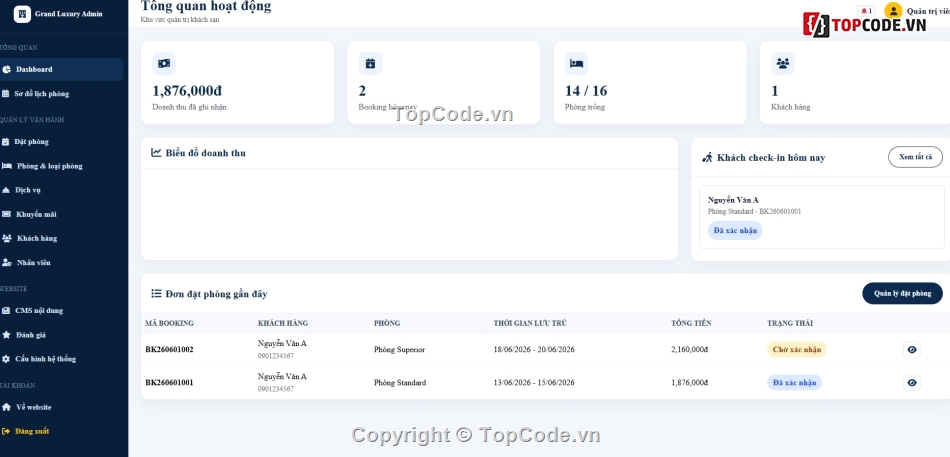This screenshot has height=457, width=950.
Task: Open Sơ đồ lịch phòng in sidebar
Action: coord(61,94)
